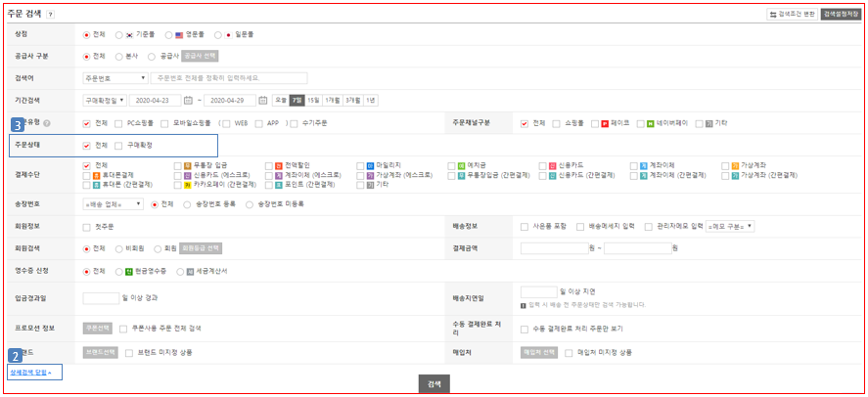Screen dimensions: 868x397
Task: Enable the 첫주문 member info checkbox
Action: [87, 226]
